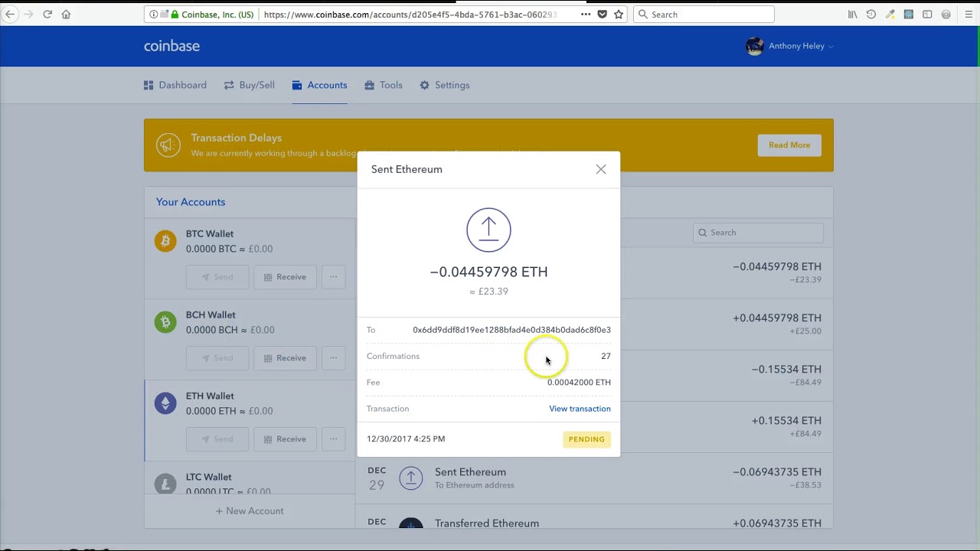The image size is (980, 551).
Task: Open the Dec 29 Sent Ethereum transaction
Action: tap(594, 478)
